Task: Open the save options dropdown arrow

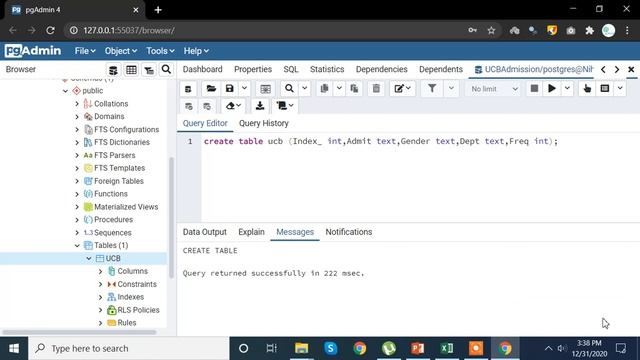Action: 244,89
